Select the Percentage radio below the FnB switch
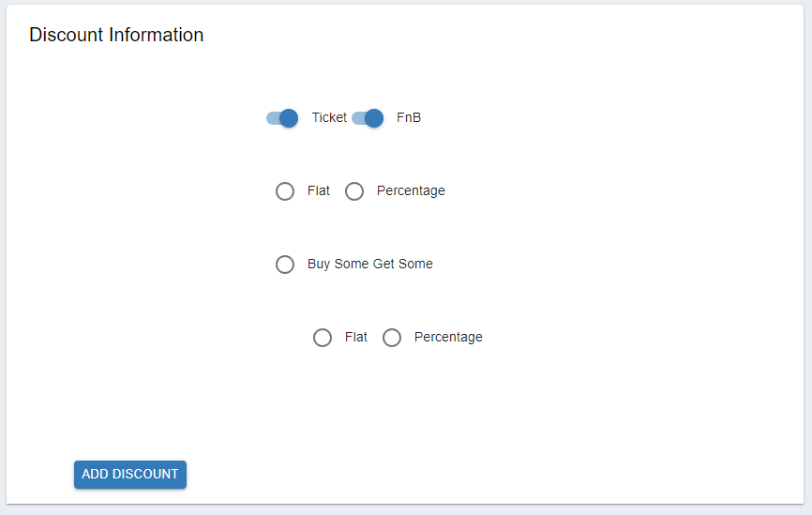Viewport: 812px width, 515px height. [354, 191]
